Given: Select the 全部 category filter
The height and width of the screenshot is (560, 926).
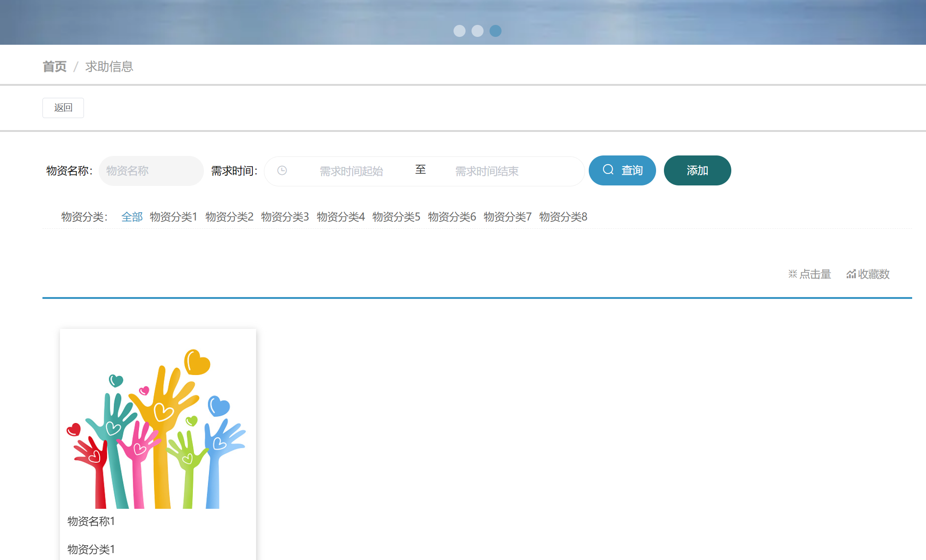Looking at the screenshot, I should click(131, 217).
